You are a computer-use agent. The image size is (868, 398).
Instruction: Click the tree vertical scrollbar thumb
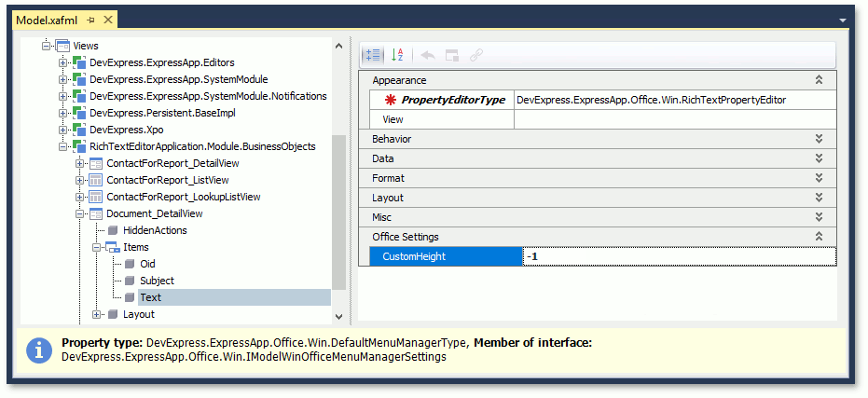coord(338,212)
